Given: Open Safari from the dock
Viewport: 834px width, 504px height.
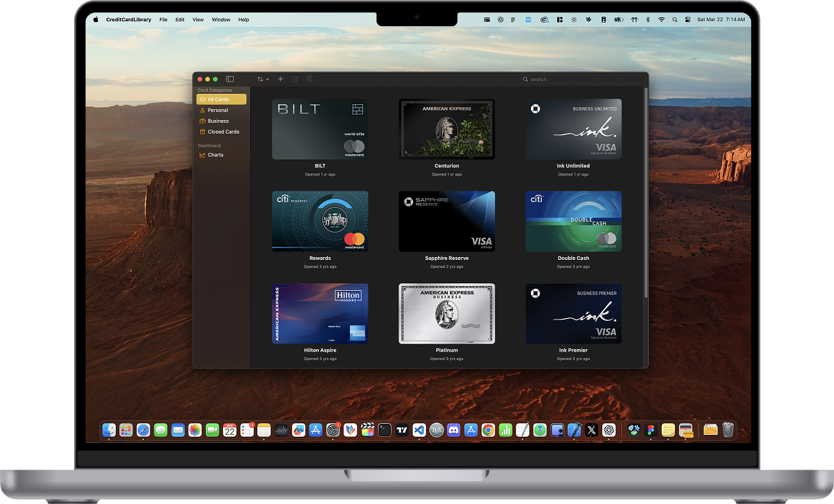Looking at the screenshot, I should 143,430.
